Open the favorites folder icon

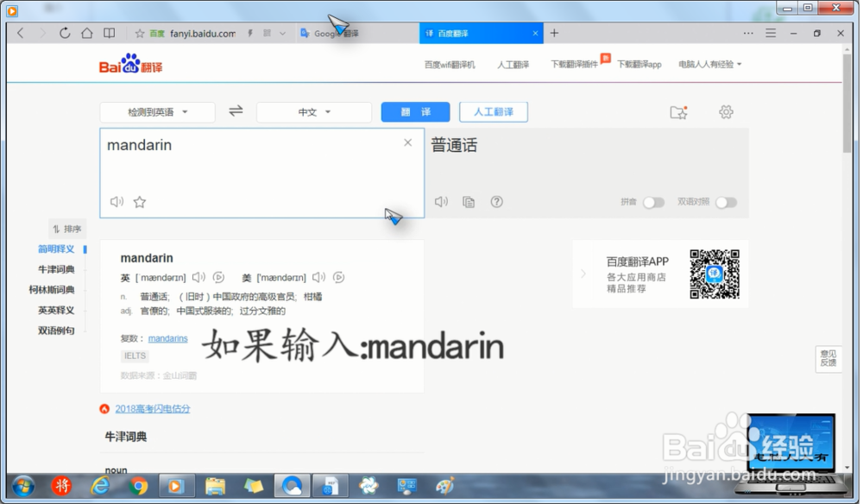678,112
